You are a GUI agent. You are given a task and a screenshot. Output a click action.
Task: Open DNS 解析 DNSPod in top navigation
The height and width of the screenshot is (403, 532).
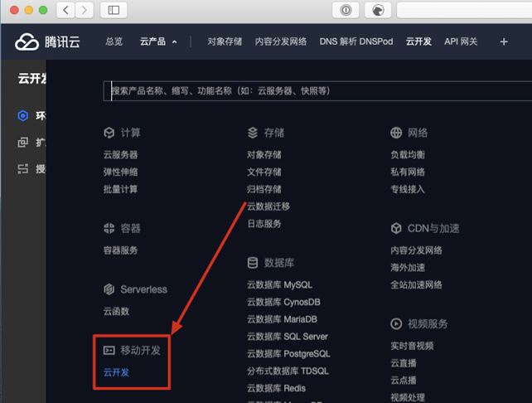[356, 41]
